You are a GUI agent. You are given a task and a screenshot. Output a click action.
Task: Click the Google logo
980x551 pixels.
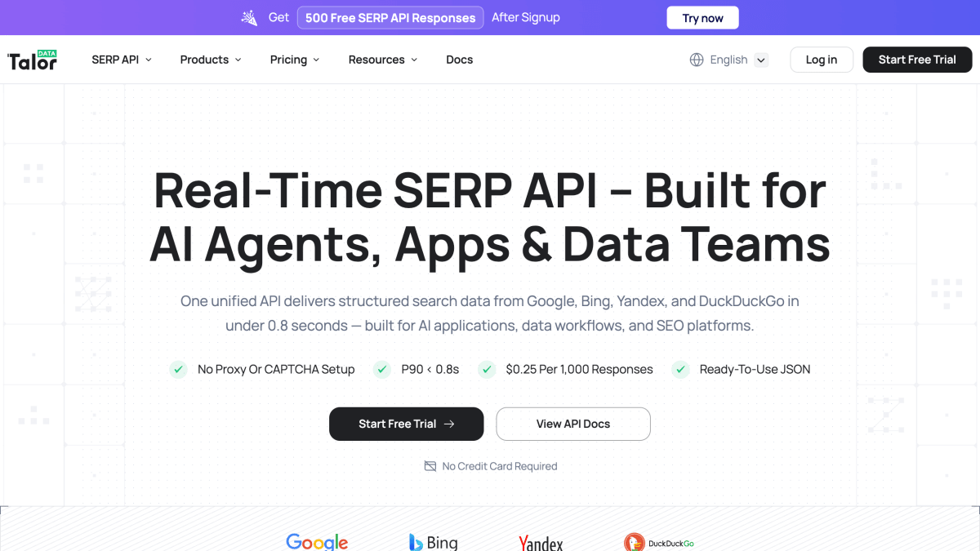click(317, 542)
